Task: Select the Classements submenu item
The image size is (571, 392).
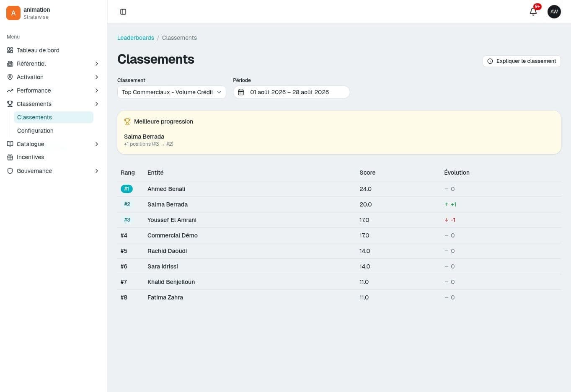Action: (54, 117)
